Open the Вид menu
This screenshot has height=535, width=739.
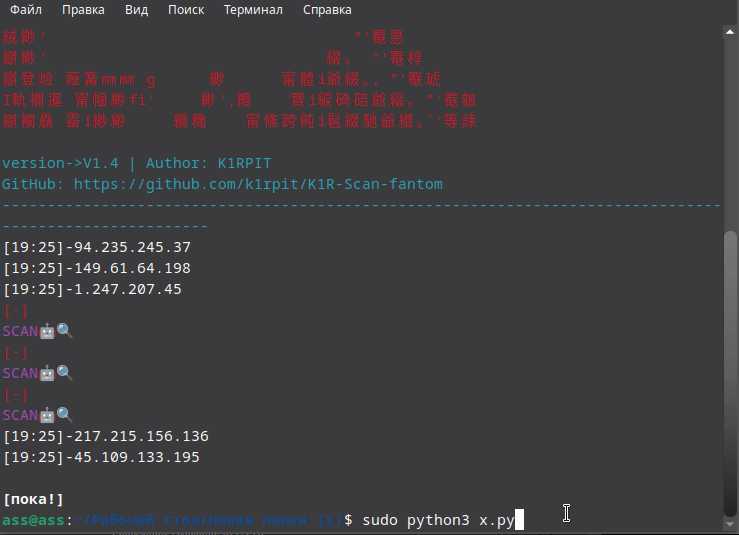pos(137,10)
